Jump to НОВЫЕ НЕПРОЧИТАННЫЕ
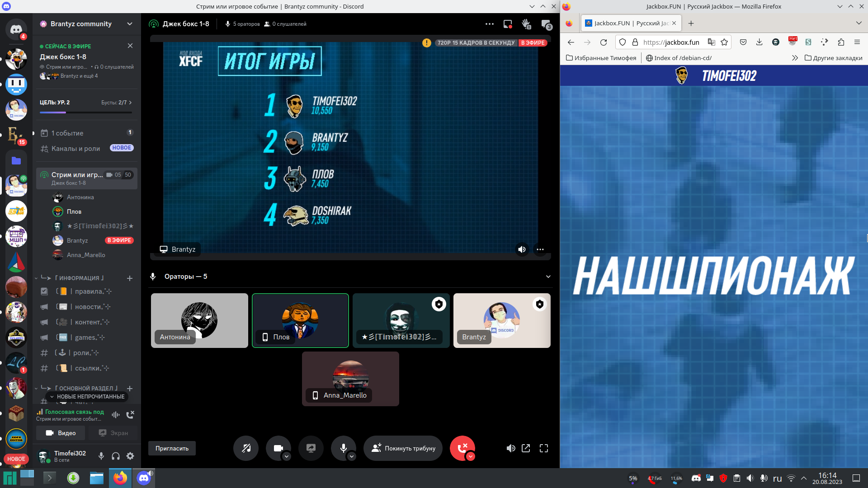The image size is (868, 488). [87, 396]
